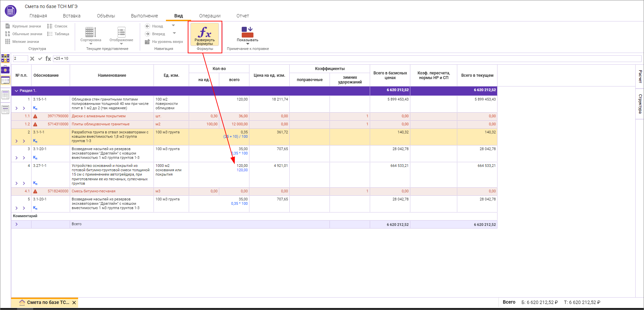
Task: Open the Отчет ribbon tab
Action: [243, 16]
